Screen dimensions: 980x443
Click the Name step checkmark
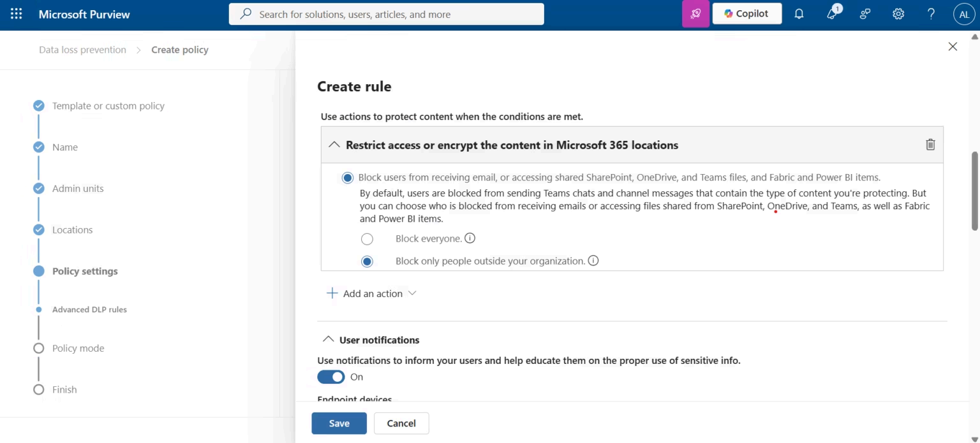coord(39,147)
